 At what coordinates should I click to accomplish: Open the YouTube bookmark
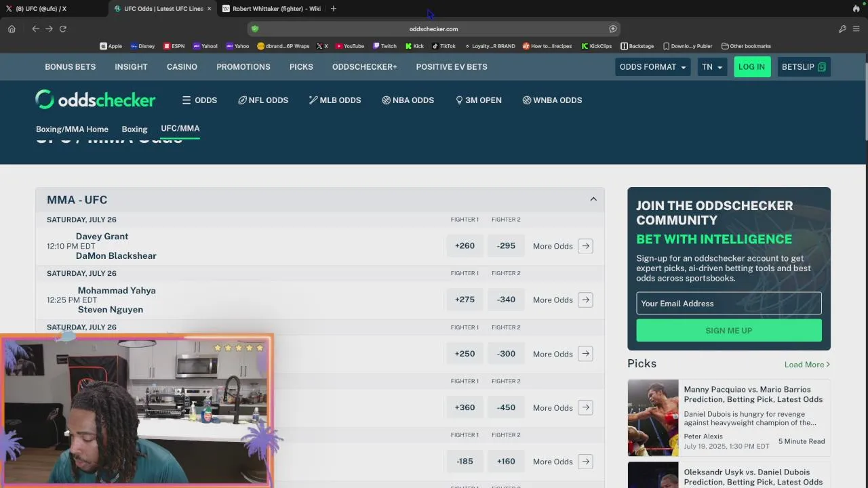(x=350, y=46)
